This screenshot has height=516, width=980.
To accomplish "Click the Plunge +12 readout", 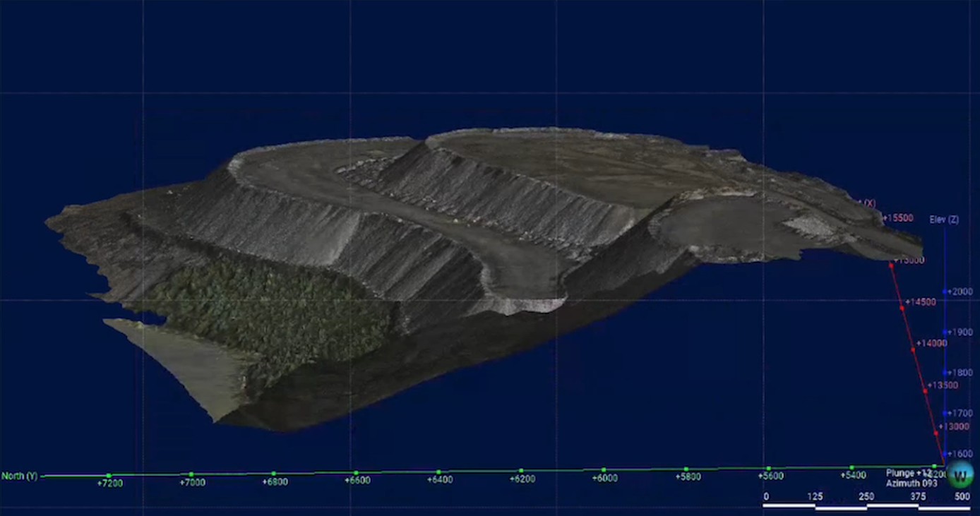I will point(909,473).
